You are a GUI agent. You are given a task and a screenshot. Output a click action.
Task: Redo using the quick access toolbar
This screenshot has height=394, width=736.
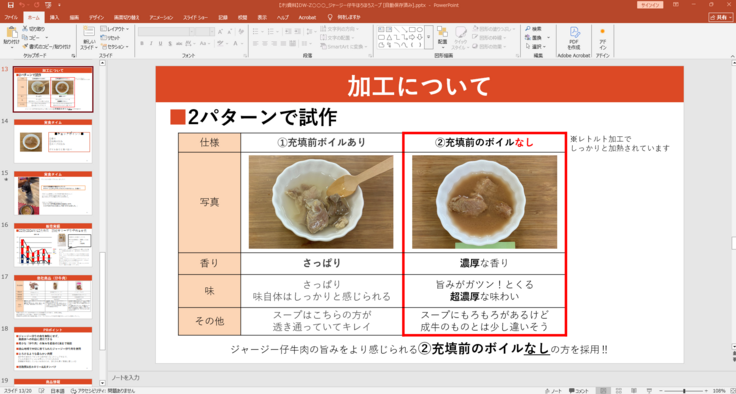pos(37,5)
